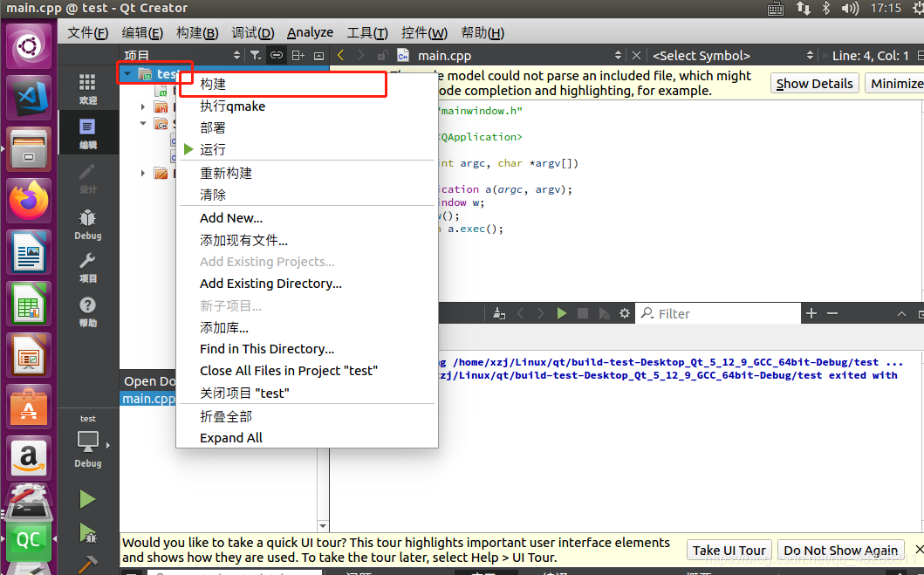Open LibreOffice Writer from dock

(29, 252)
